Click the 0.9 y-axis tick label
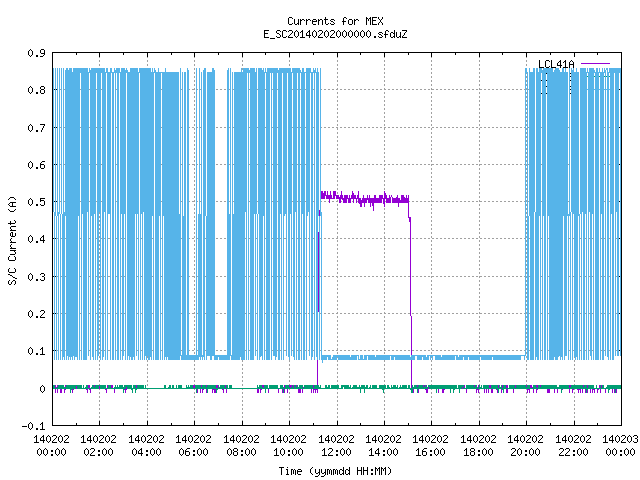The height and width of the screenshot is (480, 640). (36, 53)
